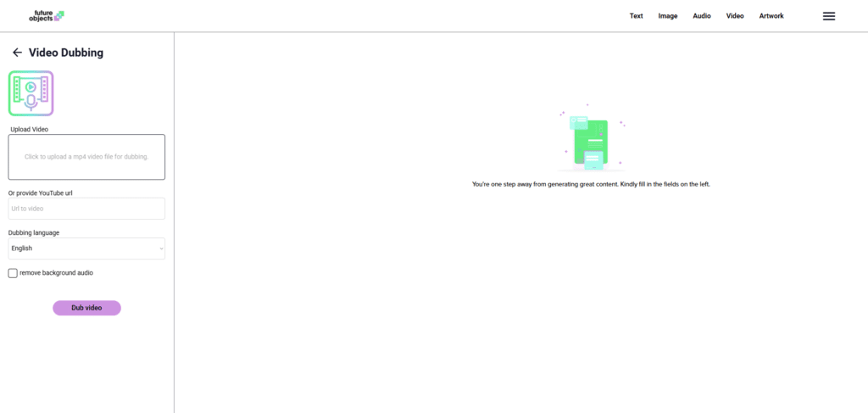Click the Video Dubbing film-and-microphone icon

tap(31, 93)
